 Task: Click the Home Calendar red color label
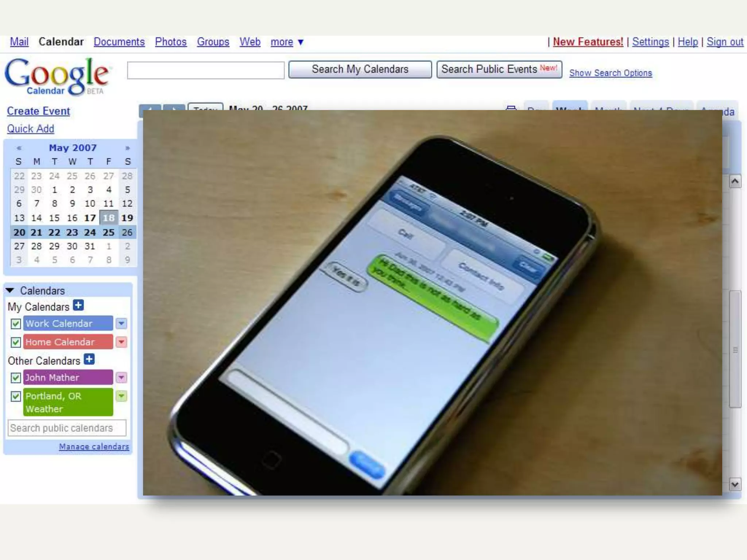pyautogui.click(x=68, y=342)
